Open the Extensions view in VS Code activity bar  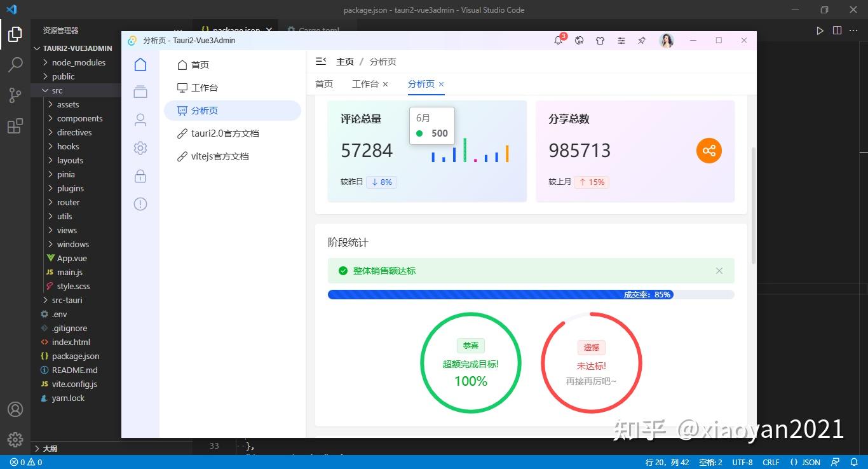tap(15, 126)
